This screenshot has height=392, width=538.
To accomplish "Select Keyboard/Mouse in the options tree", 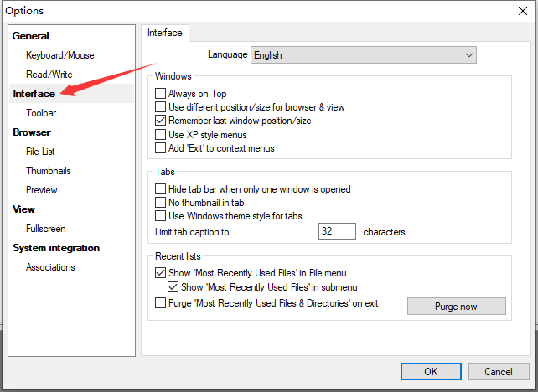I will tap(59, 55).
